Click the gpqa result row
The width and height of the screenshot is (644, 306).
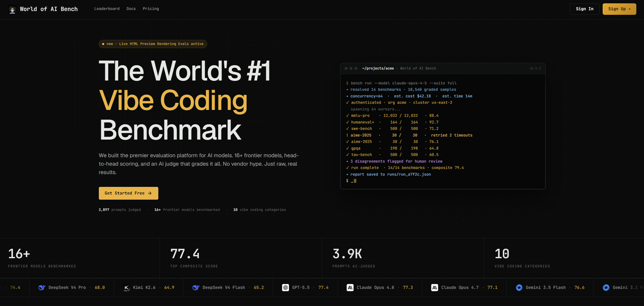pyautogui.click(x=392, y=148)
